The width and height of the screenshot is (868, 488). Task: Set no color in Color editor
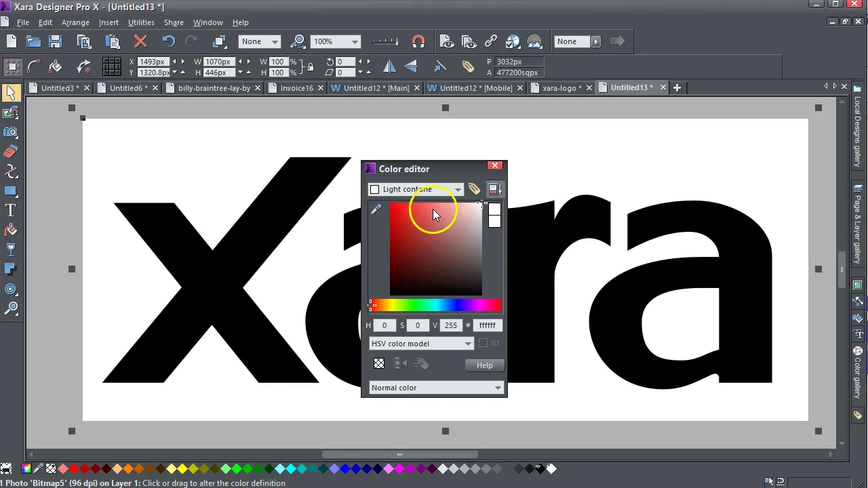coord(379,364)
